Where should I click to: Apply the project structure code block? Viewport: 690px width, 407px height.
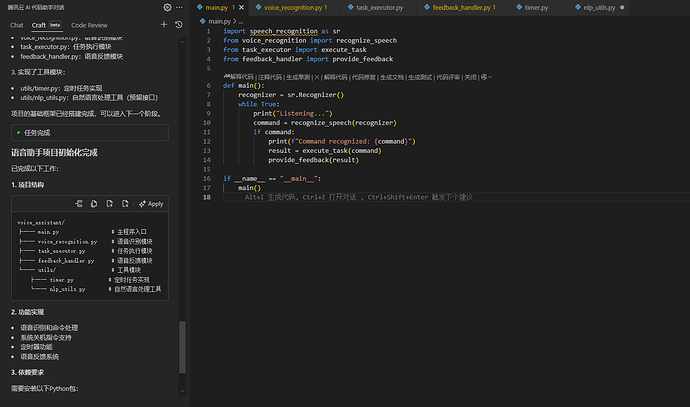click(x=151, y=204)
